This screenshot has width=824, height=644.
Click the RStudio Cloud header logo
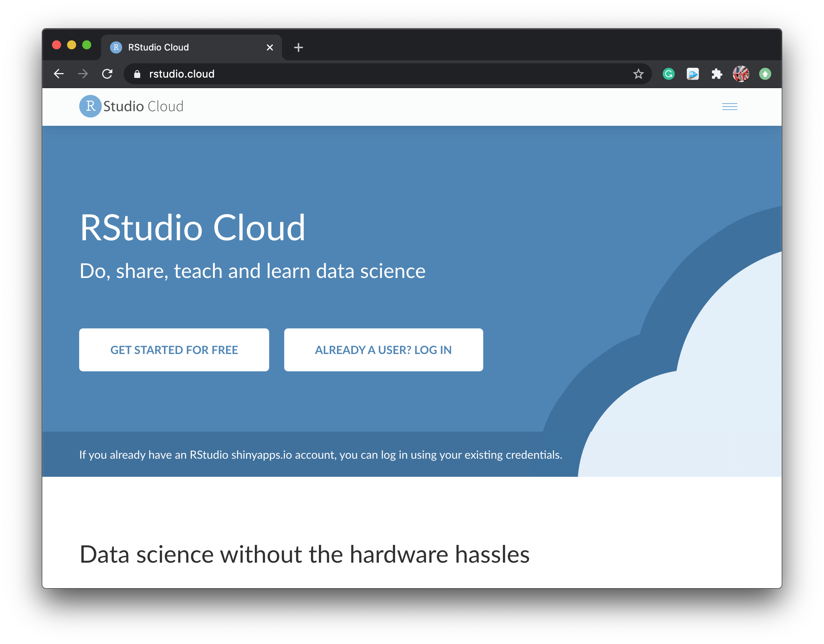131,106
